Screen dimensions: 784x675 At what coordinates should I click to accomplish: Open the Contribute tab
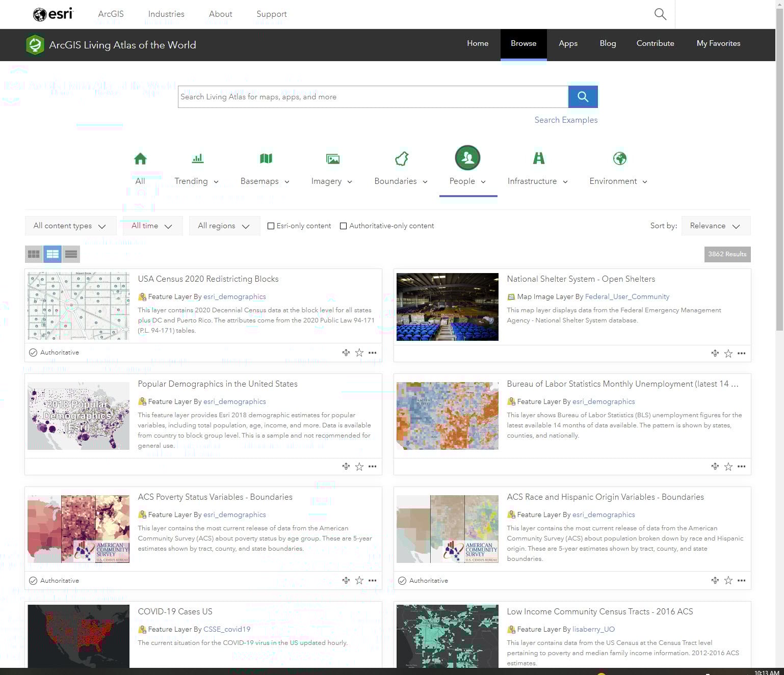coord(655,44)
